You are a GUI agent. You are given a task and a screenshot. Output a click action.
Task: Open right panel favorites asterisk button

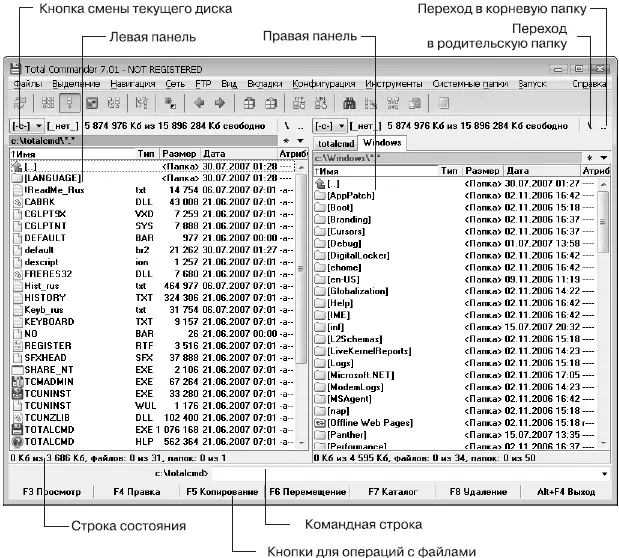589,158
